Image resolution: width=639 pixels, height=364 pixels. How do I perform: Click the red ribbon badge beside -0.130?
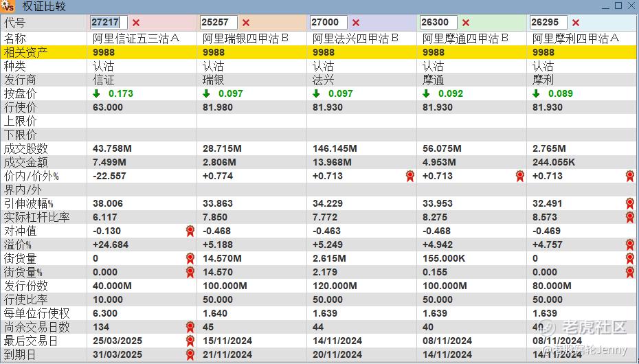[190, 231]
